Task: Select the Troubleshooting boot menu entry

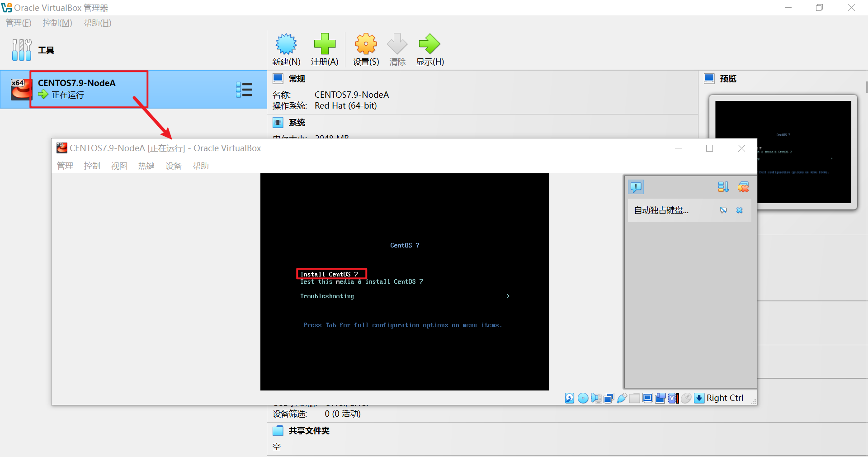Action: click(327, 296)
